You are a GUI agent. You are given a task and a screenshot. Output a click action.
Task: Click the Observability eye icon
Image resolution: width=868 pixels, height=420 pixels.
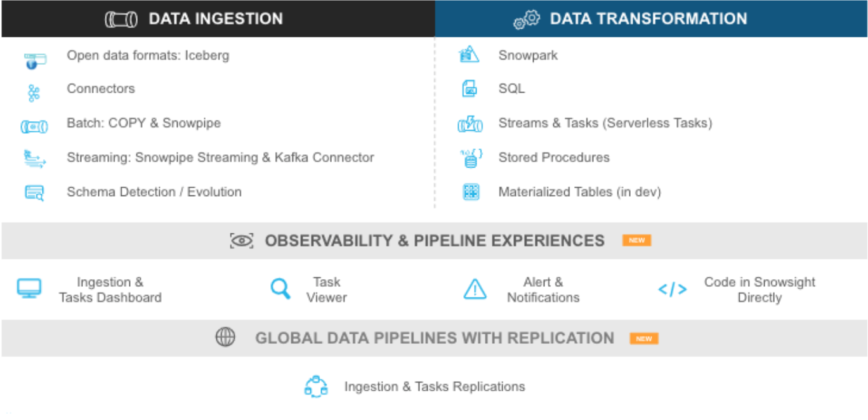coord(242,241)
